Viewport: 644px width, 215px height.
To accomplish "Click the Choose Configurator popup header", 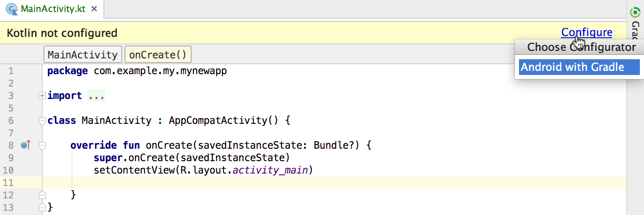I will click(581, 47).
